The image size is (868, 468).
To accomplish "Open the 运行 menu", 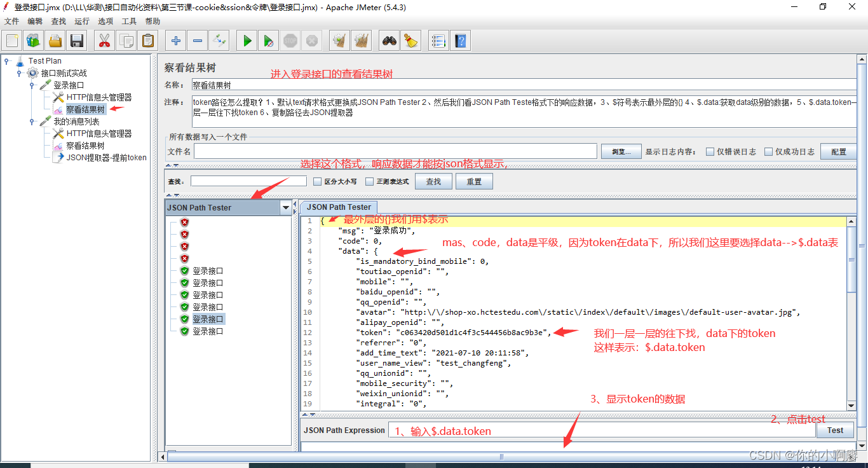I will point(82,21).
